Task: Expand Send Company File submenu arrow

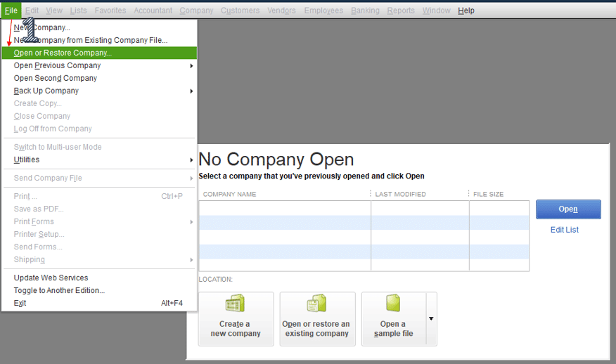Action: 191,178
